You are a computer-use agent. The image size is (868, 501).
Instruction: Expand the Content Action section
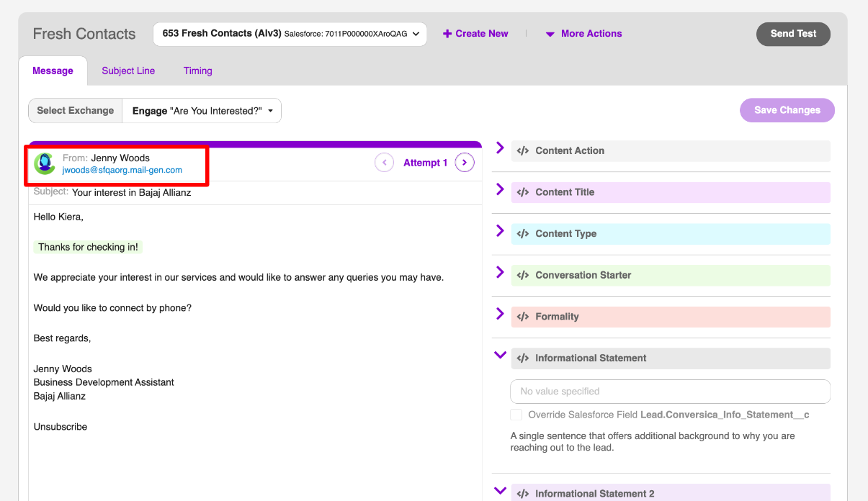coord(500,148)
